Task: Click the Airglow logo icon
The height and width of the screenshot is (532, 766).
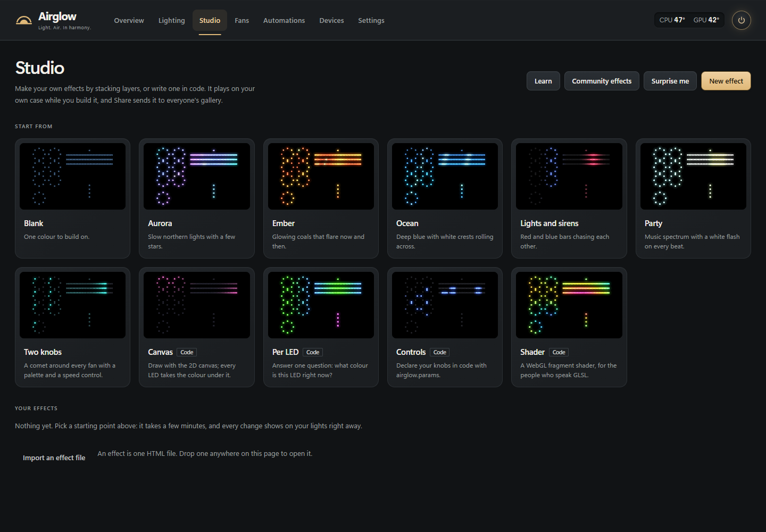Action: click(24, 20)
